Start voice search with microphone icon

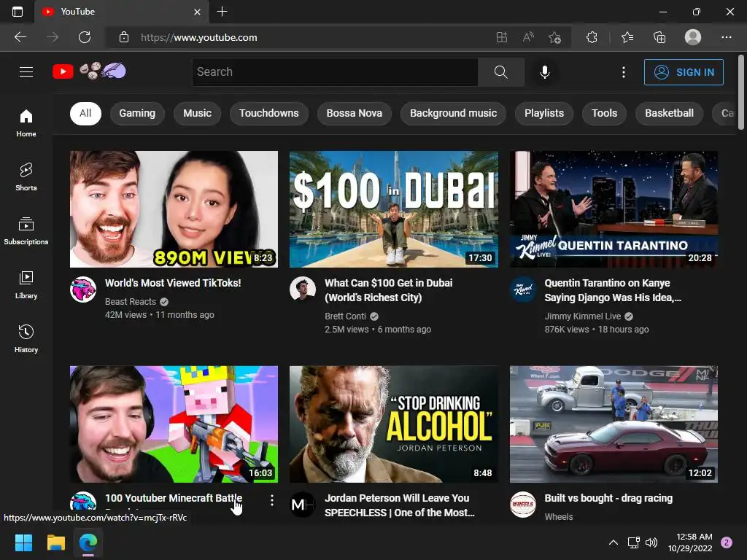[x=544, y=72]
